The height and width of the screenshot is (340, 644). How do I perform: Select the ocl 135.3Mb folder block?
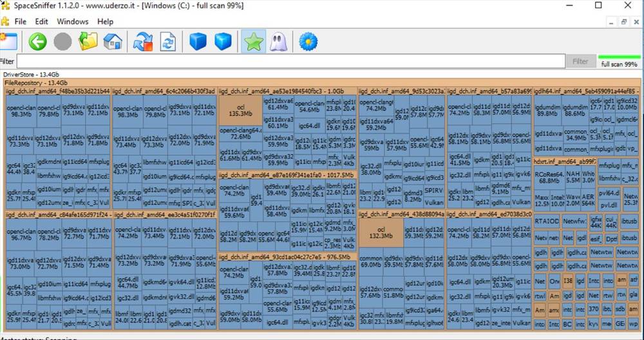pyautogui.click(x=241, y=111)
